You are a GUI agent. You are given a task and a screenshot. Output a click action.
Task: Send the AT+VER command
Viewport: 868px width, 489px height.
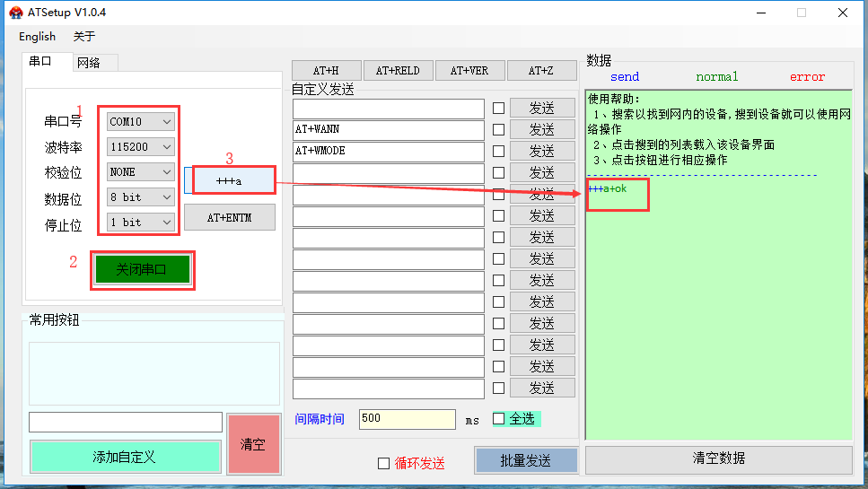469,71
